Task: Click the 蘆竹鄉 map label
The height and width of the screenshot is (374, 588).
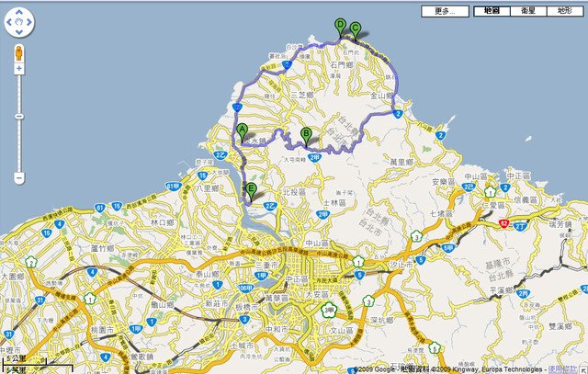Action: [103, 248]
